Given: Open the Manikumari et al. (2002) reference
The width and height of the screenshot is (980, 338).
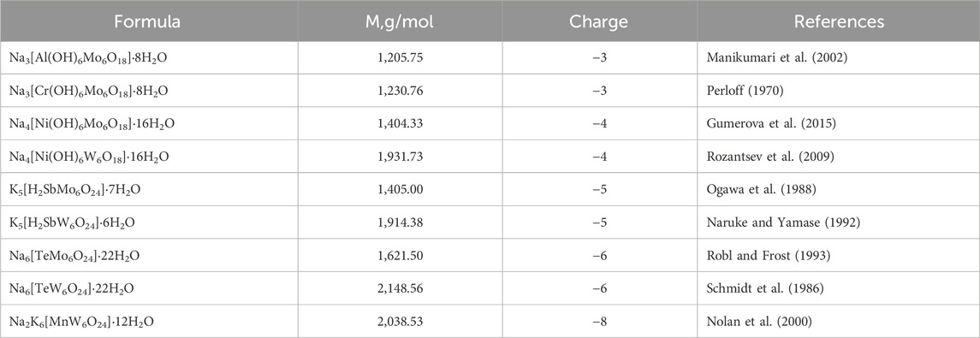Looking at the screenshot, I should pyautogui.click(x=765, y=58).
